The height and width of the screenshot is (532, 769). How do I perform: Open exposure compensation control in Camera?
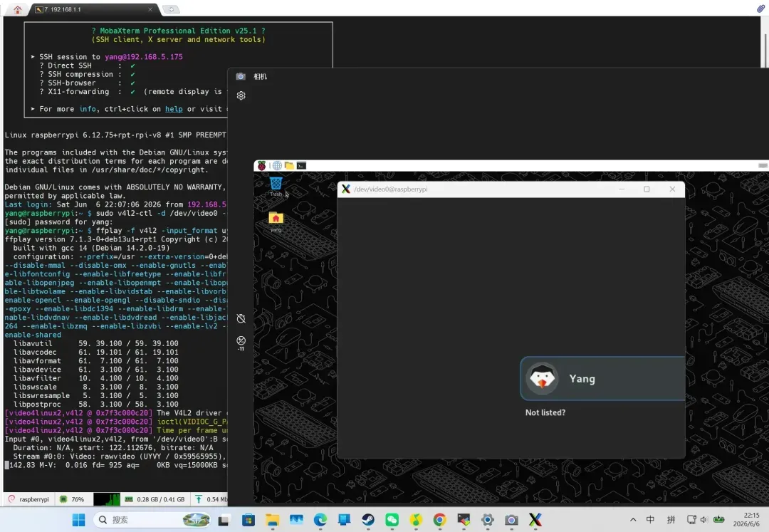pos(241,343)
